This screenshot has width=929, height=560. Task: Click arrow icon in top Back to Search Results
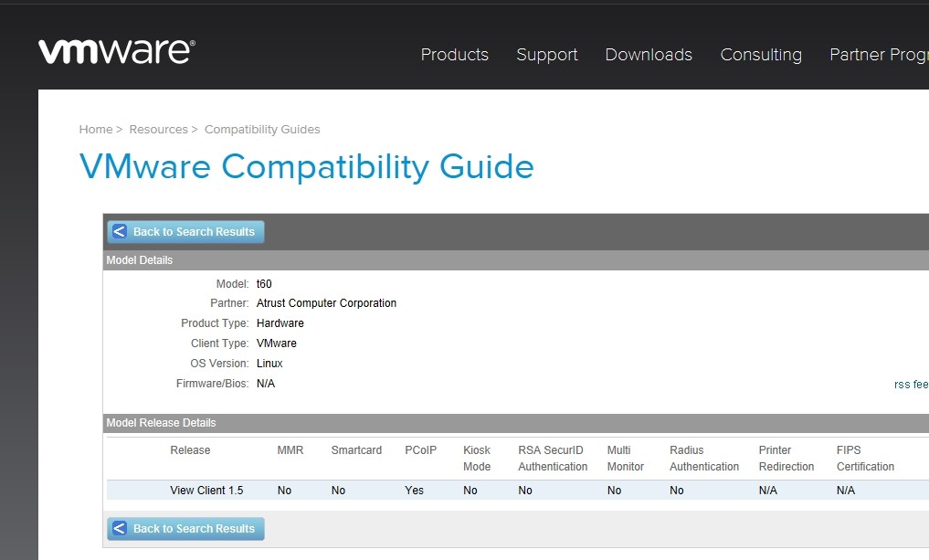click(119, 232)
